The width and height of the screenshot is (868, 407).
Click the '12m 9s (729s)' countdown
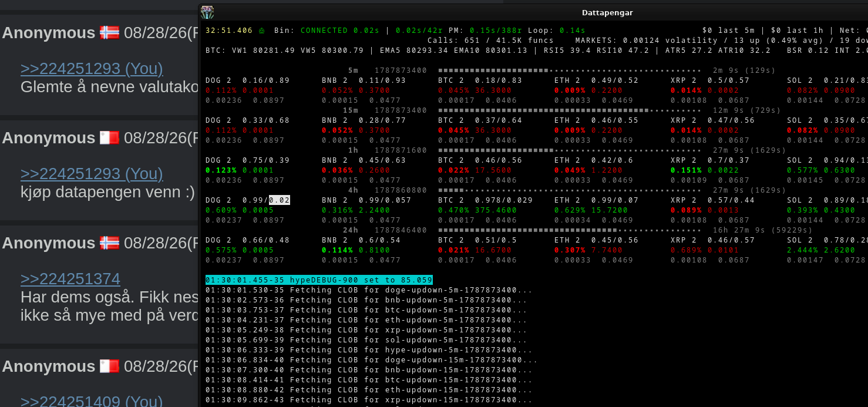[747, 110]
